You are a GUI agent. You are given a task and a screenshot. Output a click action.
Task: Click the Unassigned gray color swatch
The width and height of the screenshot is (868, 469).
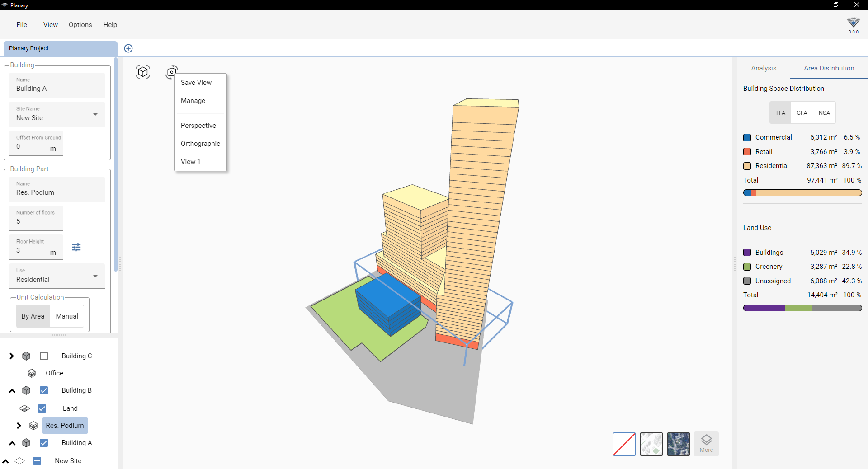tap(747, 281)
